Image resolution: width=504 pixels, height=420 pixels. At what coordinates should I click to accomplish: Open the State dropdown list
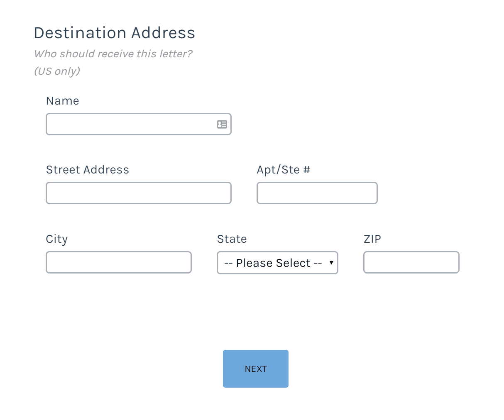[x=278, y=263]
